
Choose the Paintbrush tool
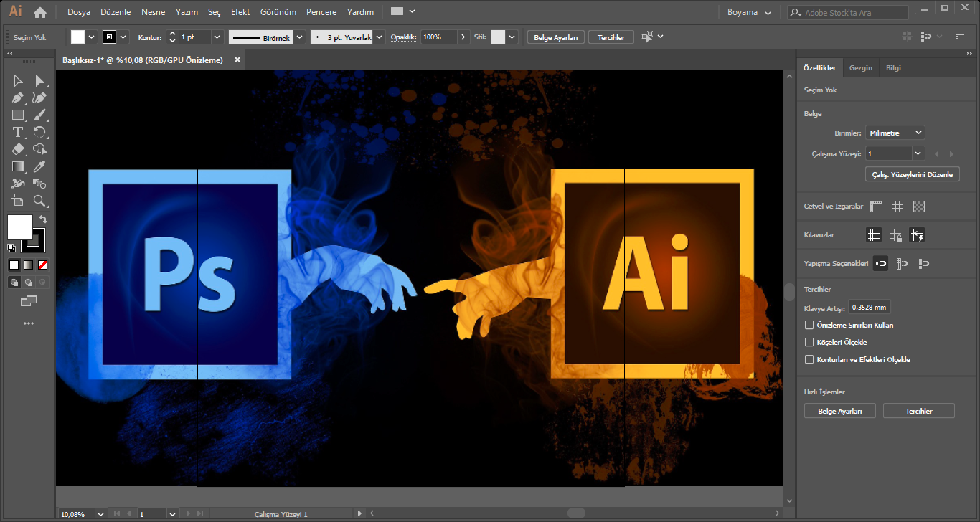(x=39, y=115)
